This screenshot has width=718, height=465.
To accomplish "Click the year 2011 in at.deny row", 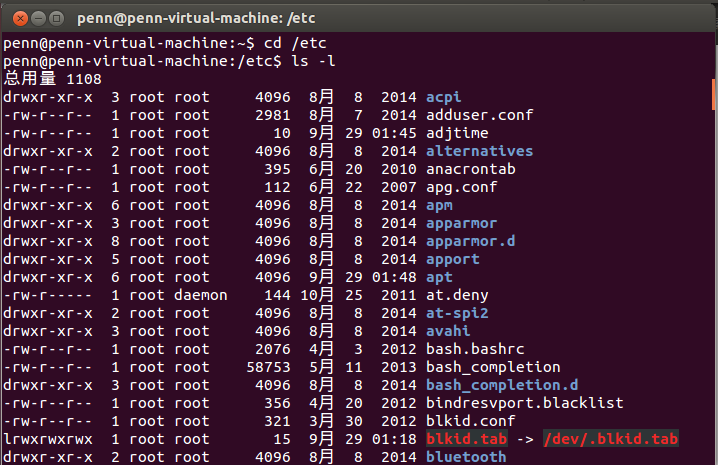I will 399,295.
